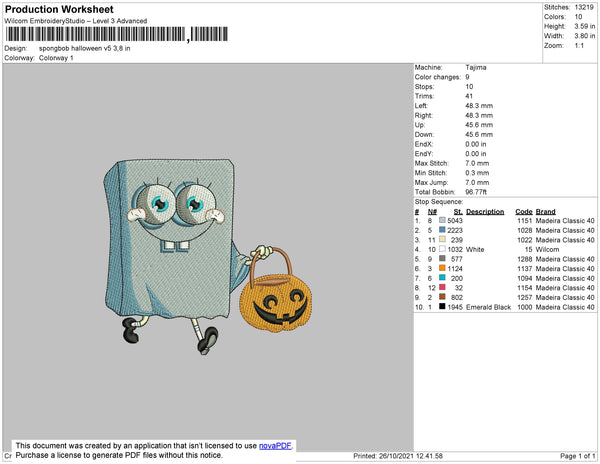This screenshot has width=600, height=464.
Task: Click the Stitches value '13219'
Action: [x=584, y=7]
